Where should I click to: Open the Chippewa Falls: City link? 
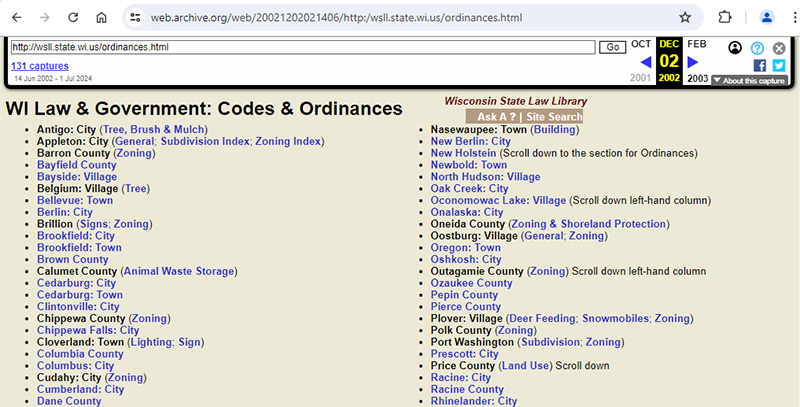pos(88,330)
